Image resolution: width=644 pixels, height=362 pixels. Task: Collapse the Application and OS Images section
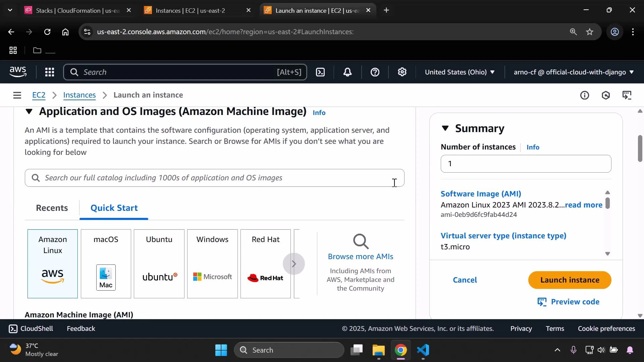(29, 112)
